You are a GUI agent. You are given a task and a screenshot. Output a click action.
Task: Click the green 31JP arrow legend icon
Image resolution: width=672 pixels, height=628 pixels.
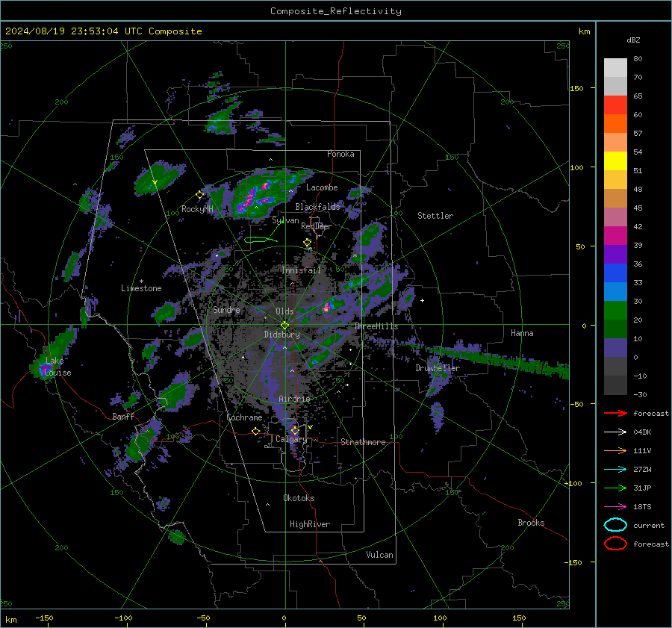click(615, 488)
